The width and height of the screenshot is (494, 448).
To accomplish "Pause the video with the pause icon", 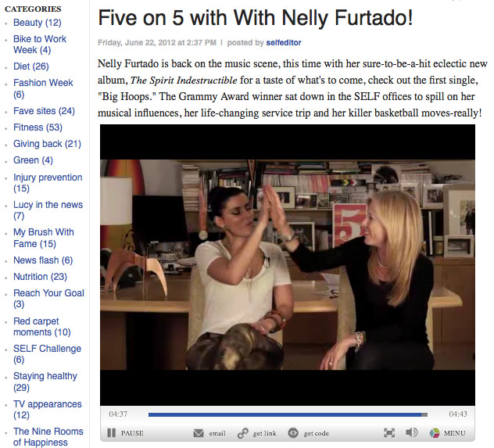I will tap(112, 433).
